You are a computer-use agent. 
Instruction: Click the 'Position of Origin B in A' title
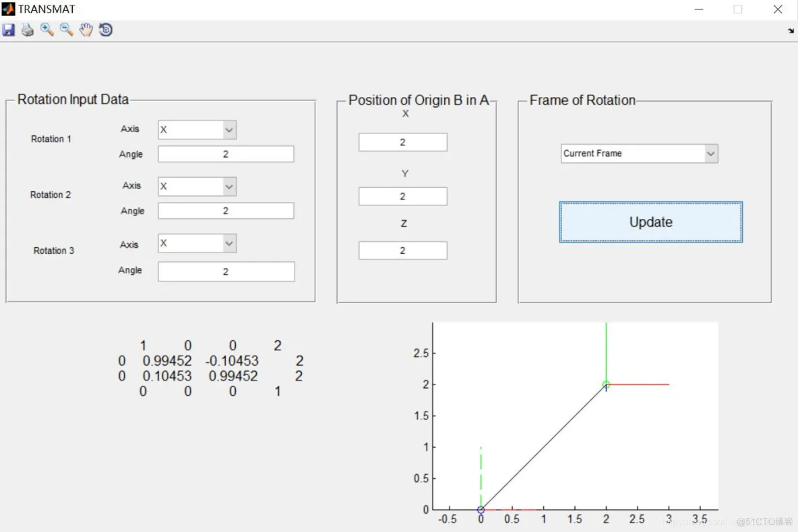coord(419,100)
